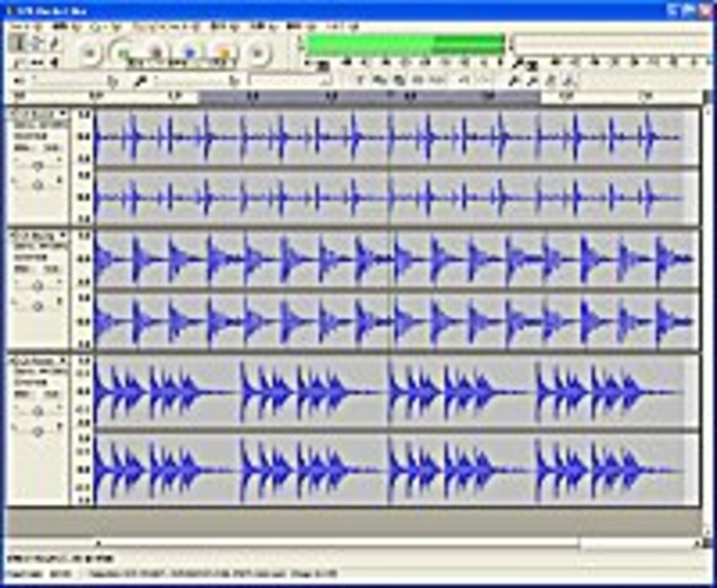717x588 pixels.
Task: Open the second track's dropdown menu
Action: point(61,235)
